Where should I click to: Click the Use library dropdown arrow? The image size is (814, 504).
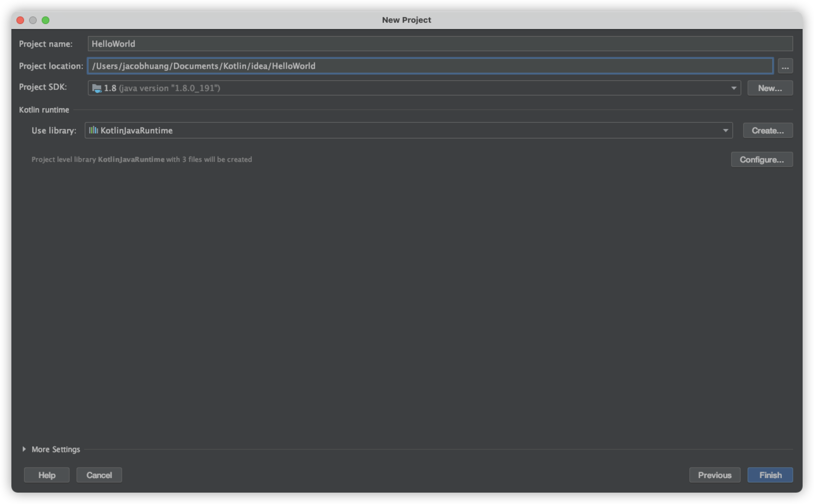725,130
